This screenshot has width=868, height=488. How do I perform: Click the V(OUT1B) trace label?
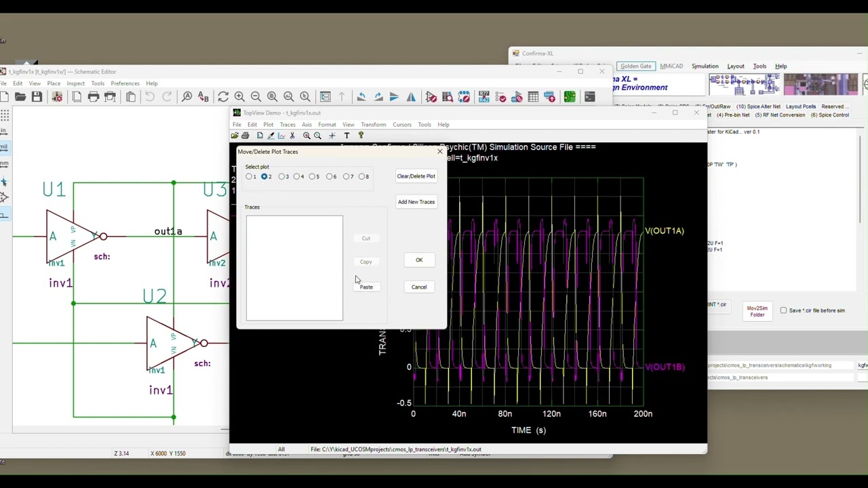pos(665,367)
